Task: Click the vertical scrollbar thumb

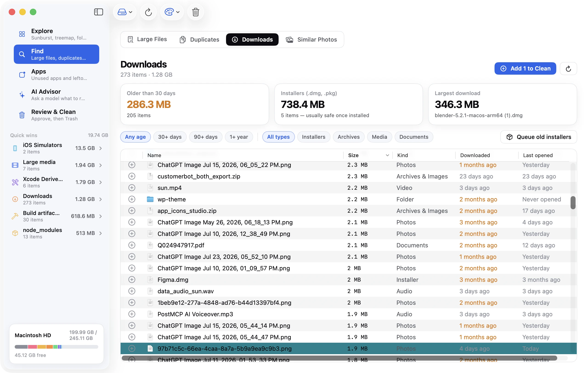Action: point(573,203)
